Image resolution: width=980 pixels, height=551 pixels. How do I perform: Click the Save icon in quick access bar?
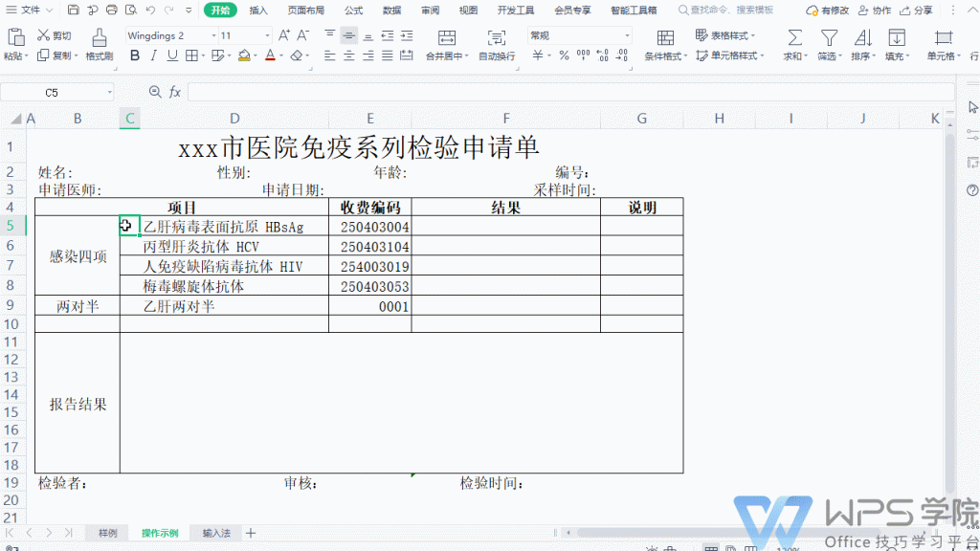tap(74, 11)
